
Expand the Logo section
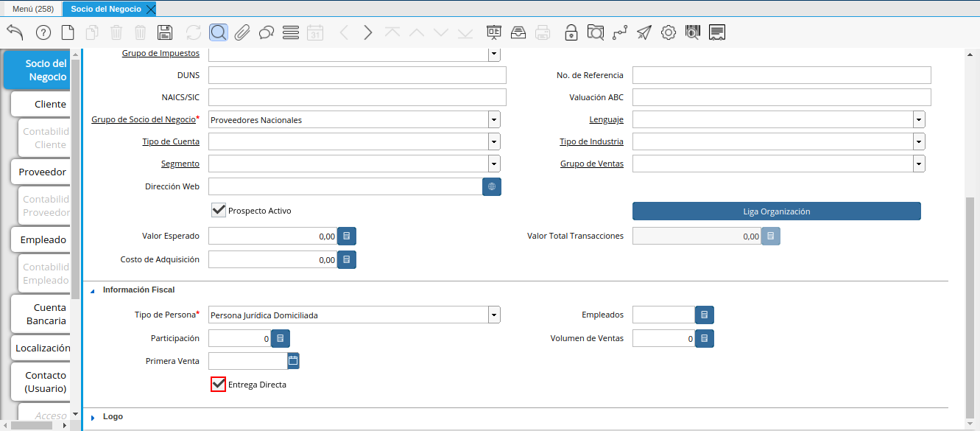93,417
